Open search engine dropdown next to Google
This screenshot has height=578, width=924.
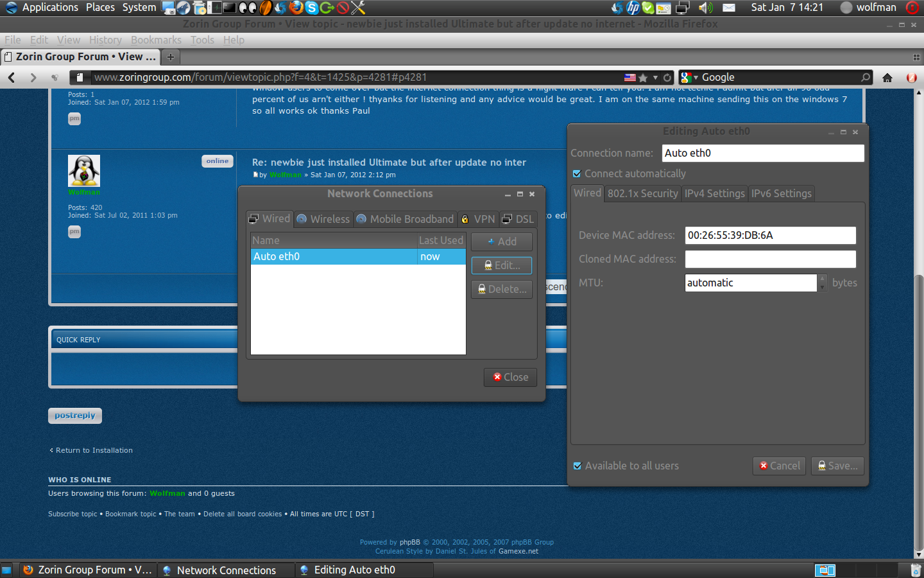tap(696, 78)
